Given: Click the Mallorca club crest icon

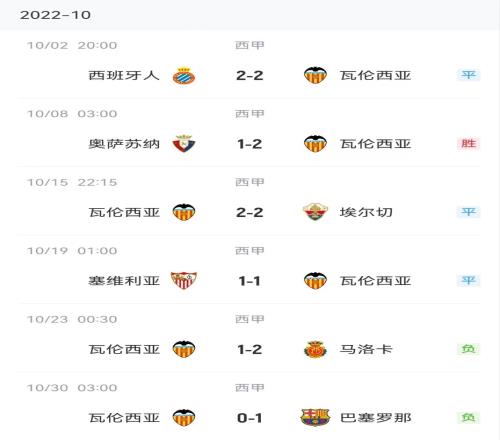Looking at the screenshot, I should pyautogui.click(x=315, y=349).
